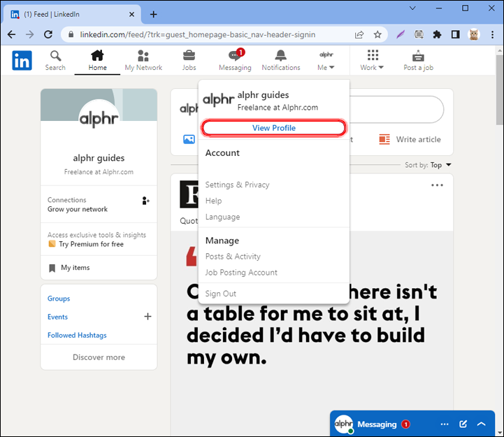
Task: Open alphr guides name in sidebar card
Action: pos(99,158)
